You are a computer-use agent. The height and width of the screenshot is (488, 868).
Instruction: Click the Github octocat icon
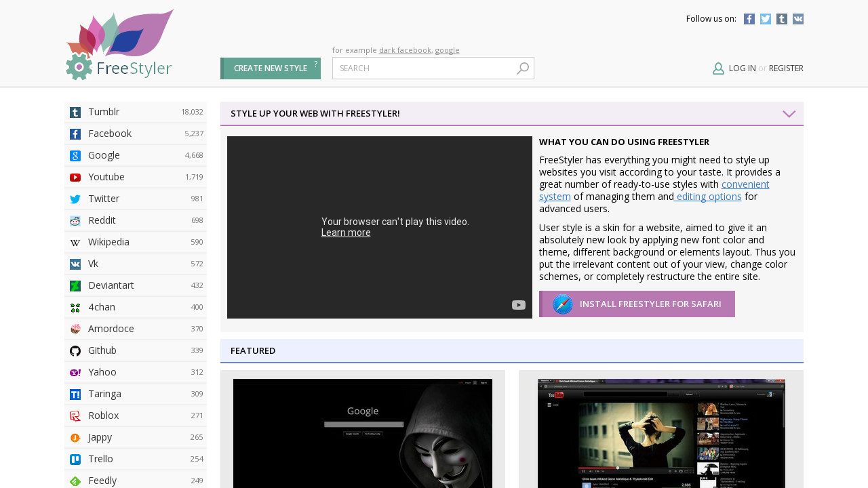coord(75,351)
